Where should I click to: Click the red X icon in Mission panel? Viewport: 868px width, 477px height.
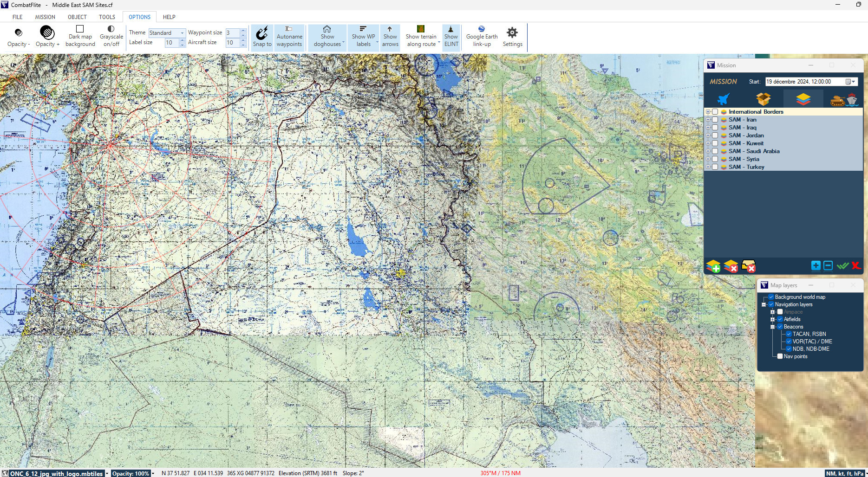pos(856,265)
